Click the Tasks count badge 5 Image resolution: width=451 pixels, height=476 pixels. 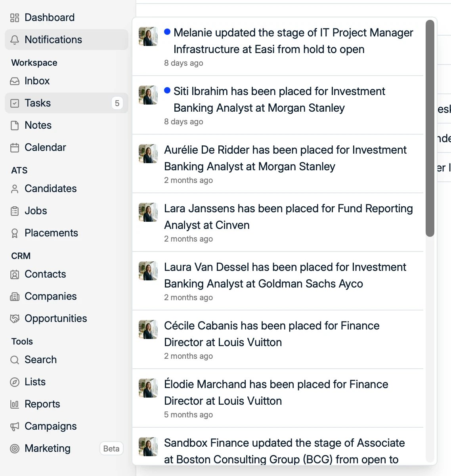click(x=117, y=103)
